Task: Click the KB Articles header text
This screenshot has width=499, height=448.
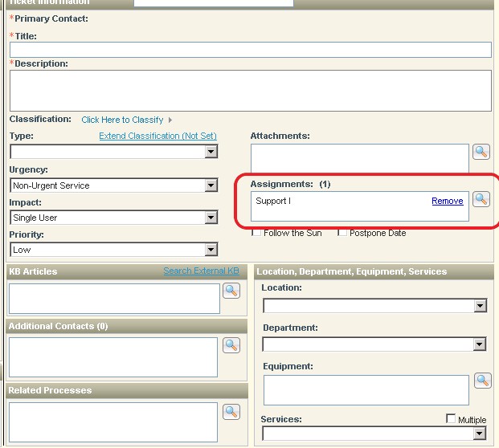Action: (x=33, y=271)
